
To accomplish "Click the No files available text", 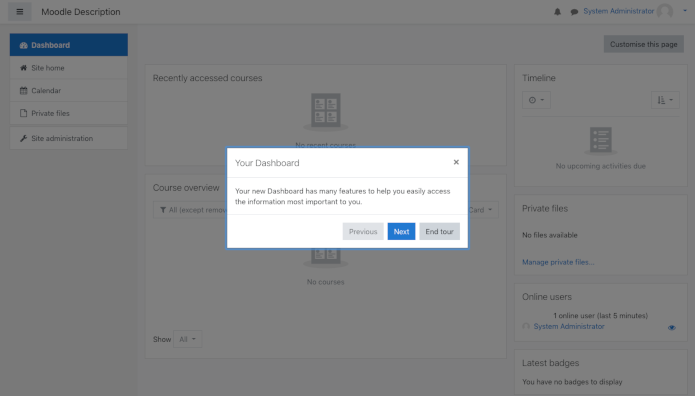I will 550,235.
